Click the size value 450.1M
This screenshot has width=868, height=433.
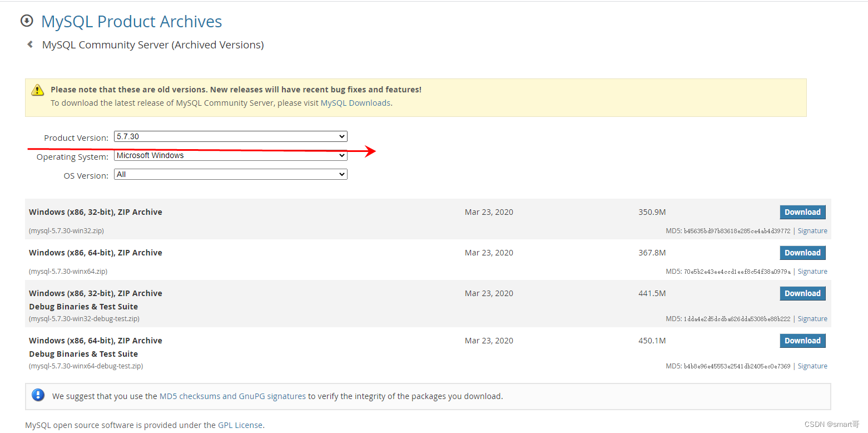pyautogui.click(x=652, y=341)
